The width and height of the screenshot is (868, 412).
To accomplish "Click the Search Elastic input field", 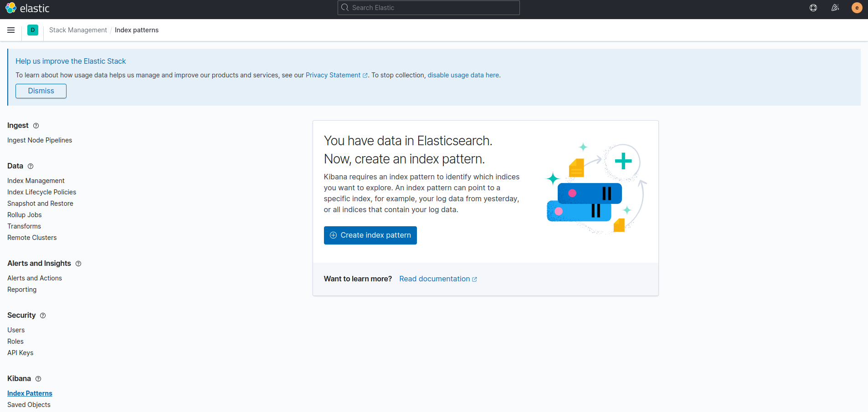I will point(428,8).
